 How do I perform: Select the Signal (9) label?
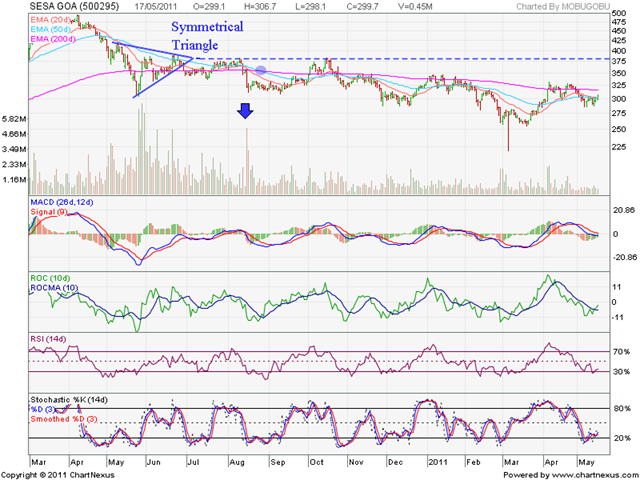49,212
